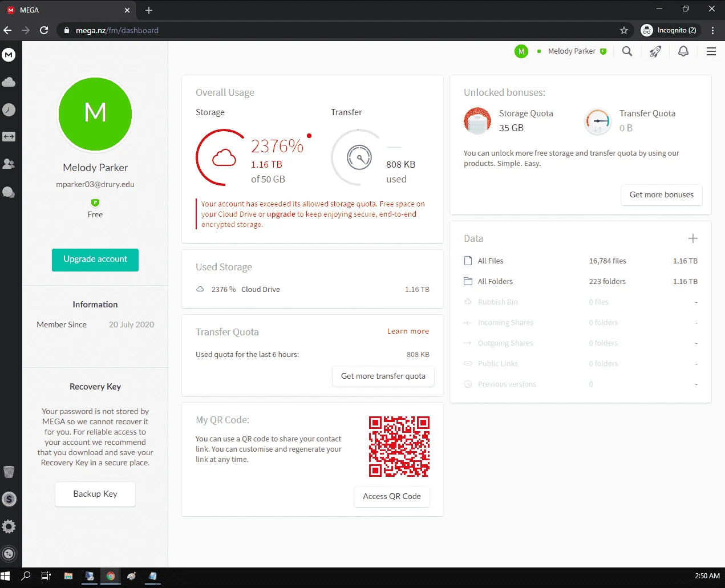Click Get more bonuses button
Screen dimensions: 725x588
click(x=662, y=195)
